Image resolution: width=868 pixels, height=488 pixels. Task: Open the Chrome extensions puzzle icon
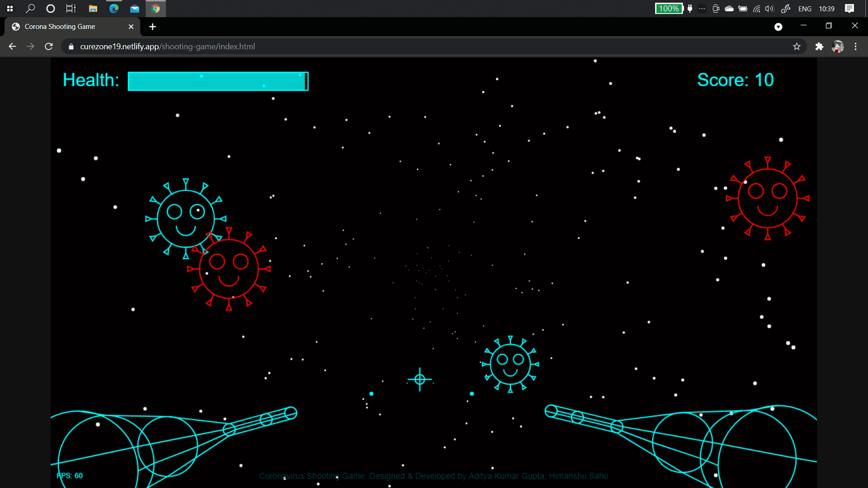coord(819,46)
